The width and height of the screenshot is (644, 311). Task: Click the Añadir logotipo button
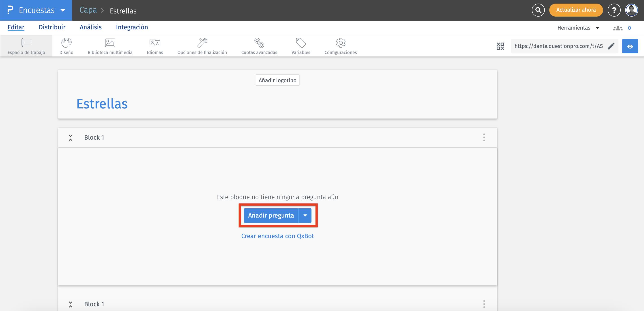(277, 80)
